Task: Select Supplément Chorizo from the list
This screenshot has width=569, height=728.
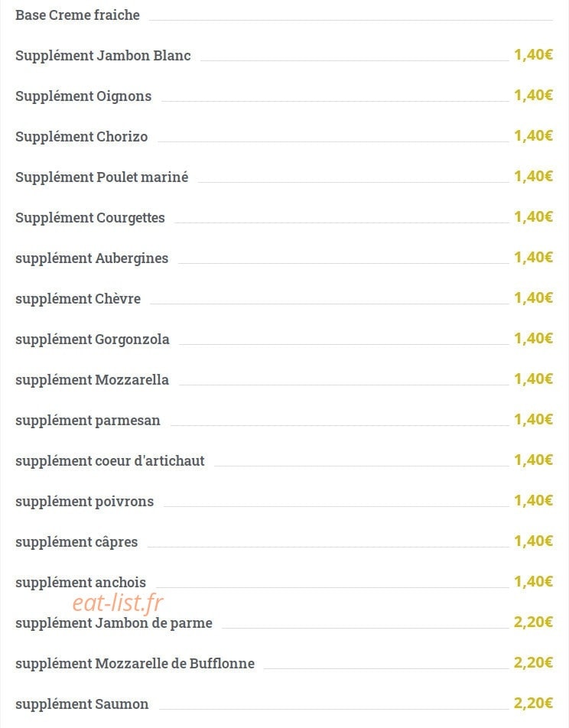Action: click(x=82, y=136)
